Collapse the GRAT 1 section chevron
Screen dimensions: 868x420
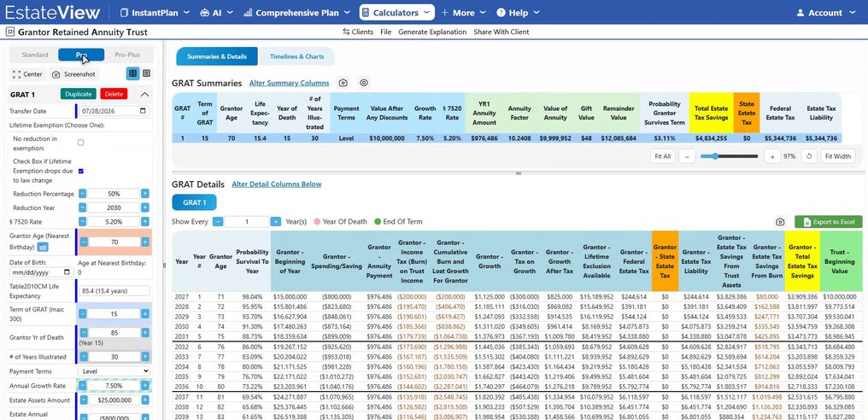144,95
